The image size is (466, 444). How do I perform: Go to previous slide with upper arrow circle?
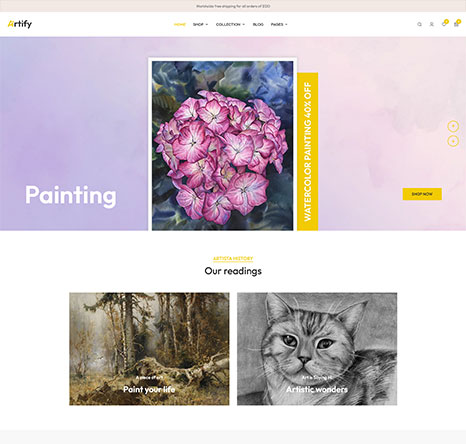coord(453,126)
